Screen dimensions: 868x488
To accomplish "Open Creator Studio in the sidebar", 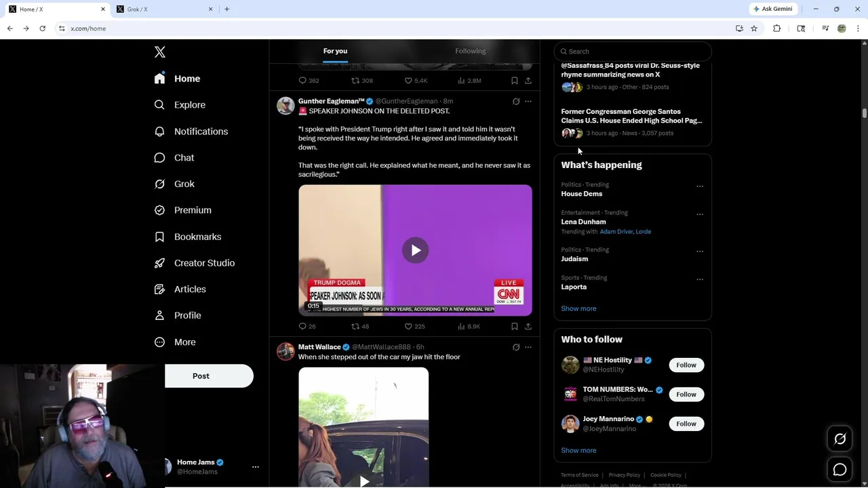I will pos(194,263).
